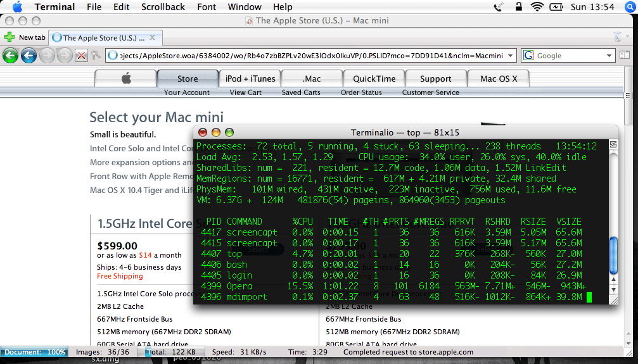The width and height of the screenshot is (638, 364).
Task: Switch to the iPod + iTunes tab
Action: click(250, 78)
